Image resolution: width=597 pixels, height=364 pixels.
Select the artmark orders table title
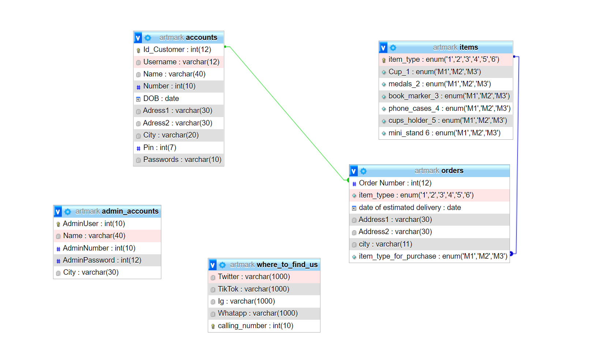click(x=439, y=170)
